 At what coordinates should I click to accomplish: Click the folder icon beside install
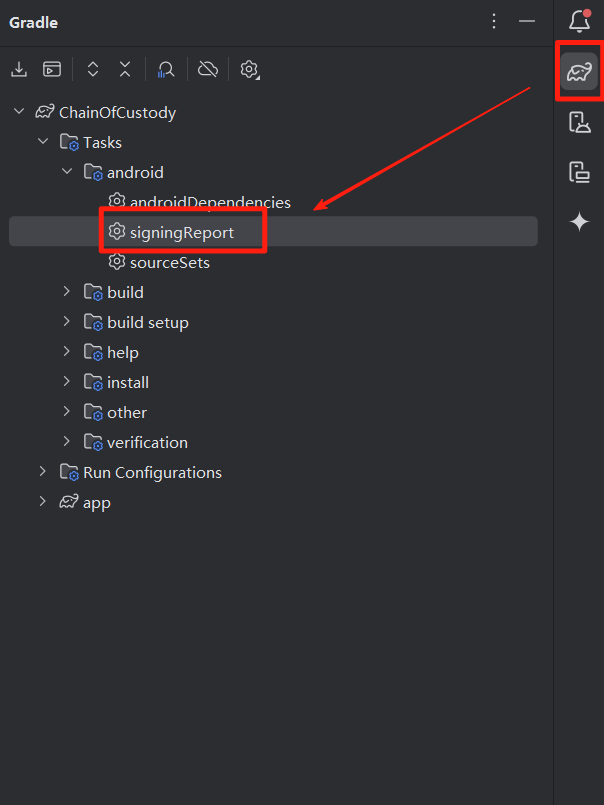93,382
